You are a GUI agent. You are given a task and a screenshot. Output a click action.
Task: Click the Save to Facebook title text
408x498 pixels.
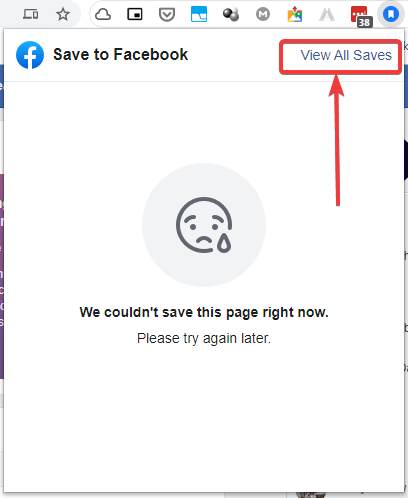pyautogui.click(x=121, y=54)
